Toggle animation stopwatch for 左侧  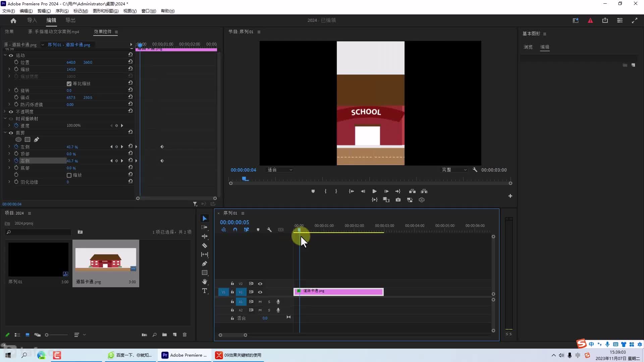[x=16, y=146]
